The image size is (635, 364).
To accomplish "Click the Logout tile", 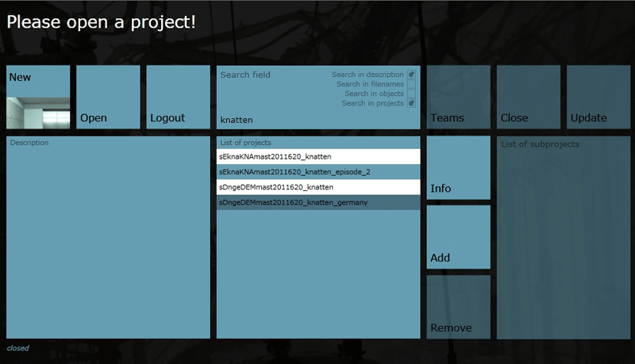I will pyautogui.click(x=178, y=97).
